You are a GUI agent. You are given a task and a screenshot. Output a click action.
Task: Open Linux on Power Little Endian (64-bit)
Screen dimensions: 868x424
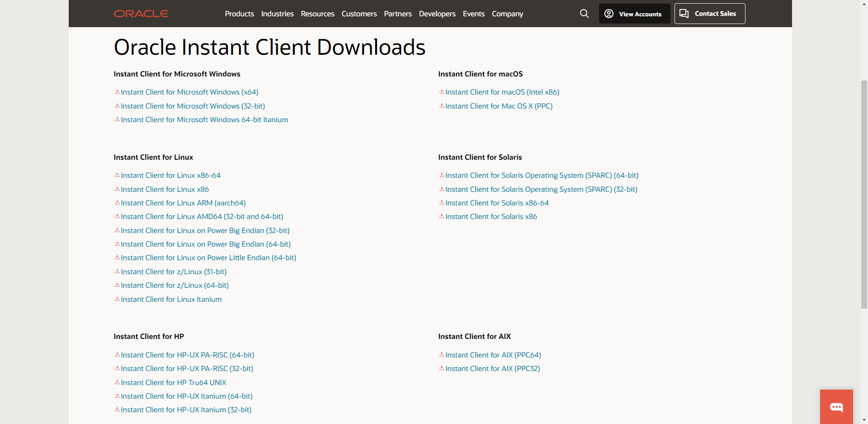(208, 257)
